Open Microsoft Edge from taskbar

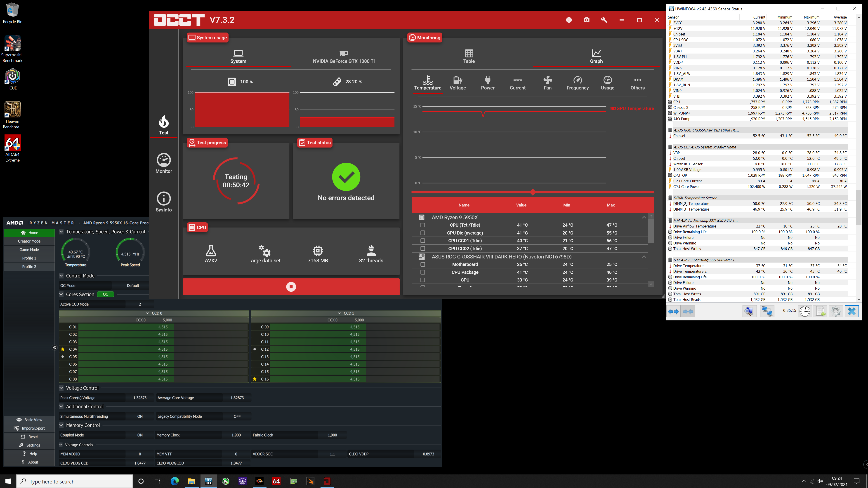[x=174, y=481]
